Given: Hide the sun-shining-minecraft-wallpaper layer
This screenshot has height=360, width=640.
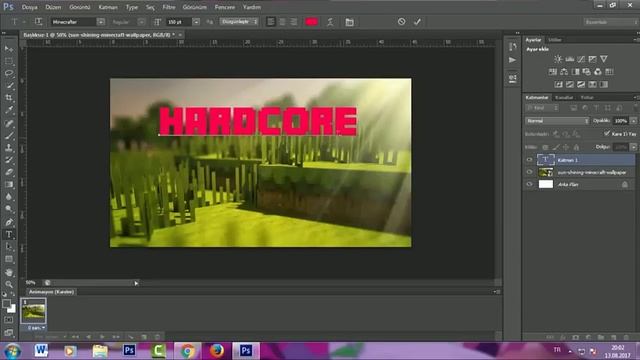Looking at the screenshot, I should [x=529, y=172].
